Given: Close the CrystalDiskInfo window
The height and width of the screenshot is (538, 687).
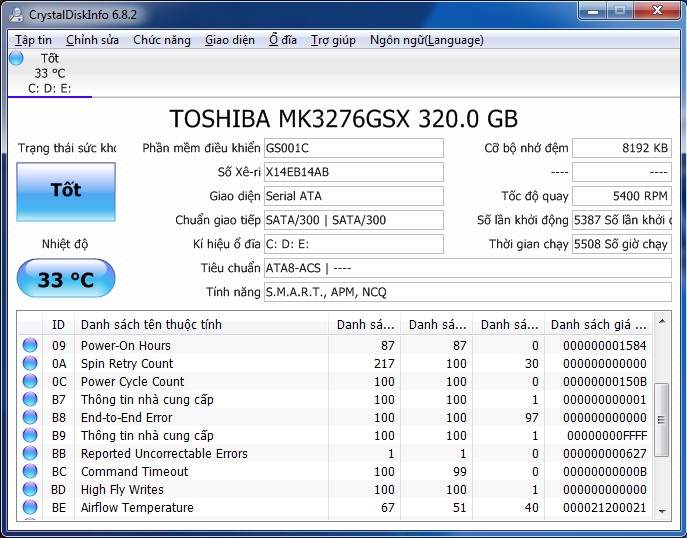Looking at the screenshot, I should [657, 11].
